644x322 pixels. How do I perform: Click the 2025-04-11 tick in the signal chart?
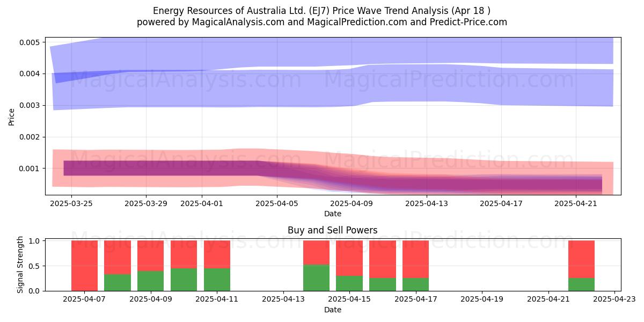click(x=217, y=299)
